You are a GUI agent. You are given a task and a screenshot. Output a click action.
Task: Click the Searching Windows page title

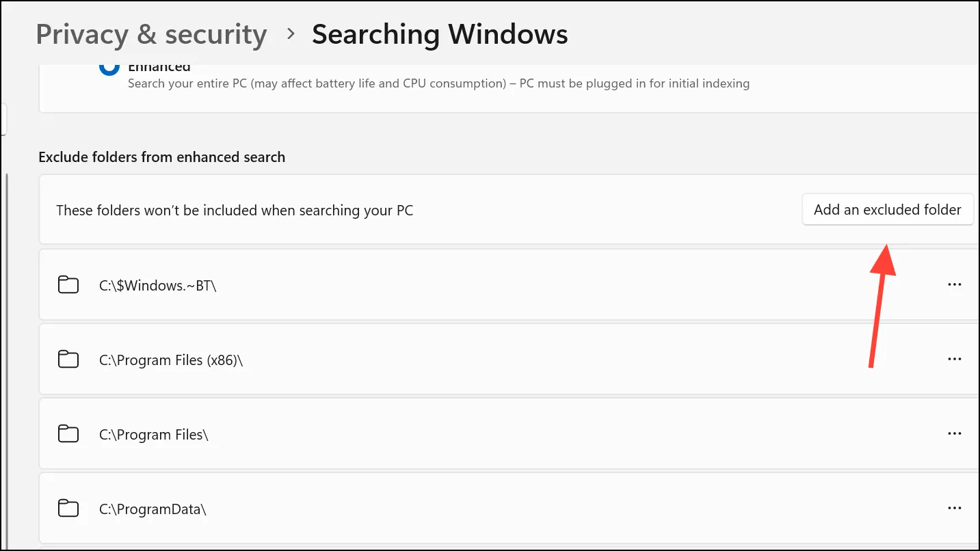(x=440, y=34)
